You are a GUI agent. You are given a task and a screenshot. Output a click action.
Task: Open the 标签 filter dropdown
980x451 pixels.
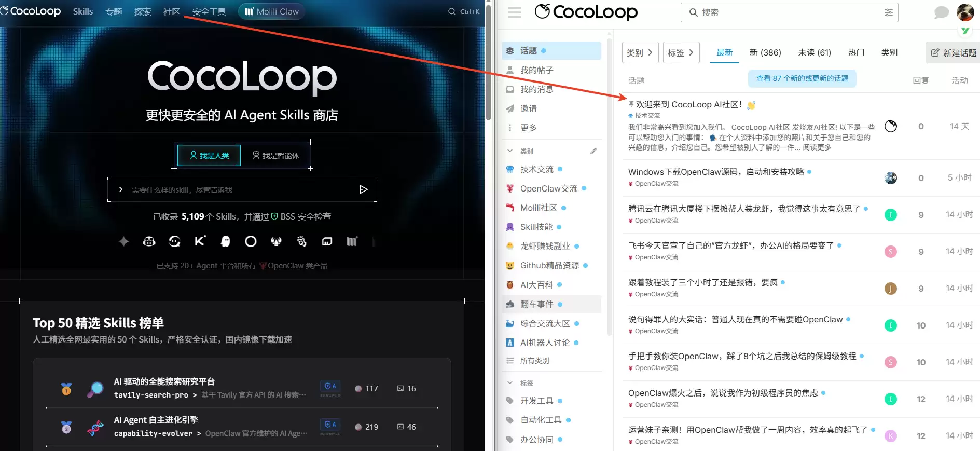click(681, 52)
